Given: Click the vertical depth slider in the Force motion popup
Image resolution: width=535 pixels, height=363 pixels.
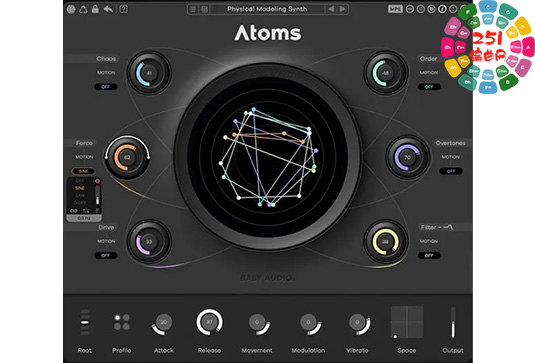Looking at the screenshot, I should (98, 195).
